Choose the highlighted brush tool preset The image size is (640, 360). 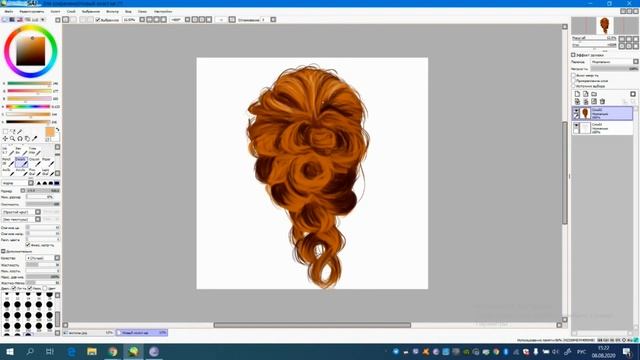click(21, 162)
